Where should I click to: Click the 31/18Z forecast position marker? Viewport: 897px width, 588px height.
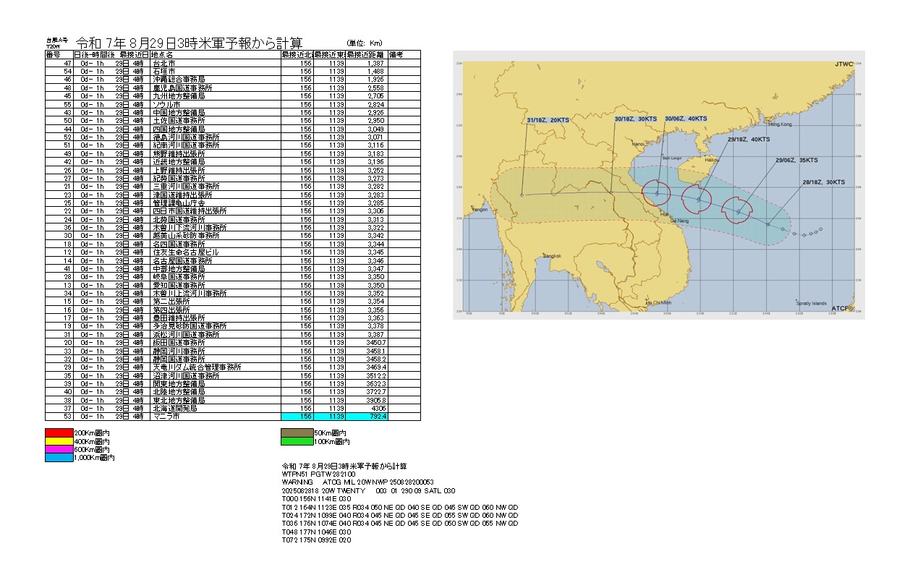[522, 195]
